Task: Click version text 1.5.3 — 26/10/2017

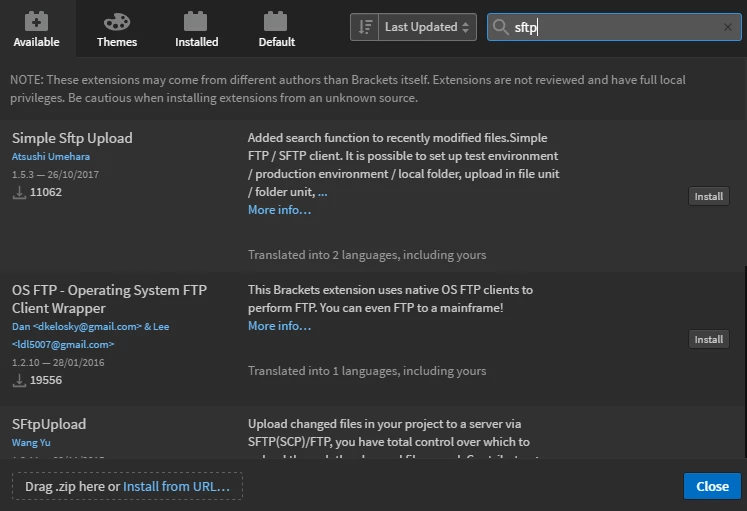Action: pyautogui.click(x=55, y=174)
